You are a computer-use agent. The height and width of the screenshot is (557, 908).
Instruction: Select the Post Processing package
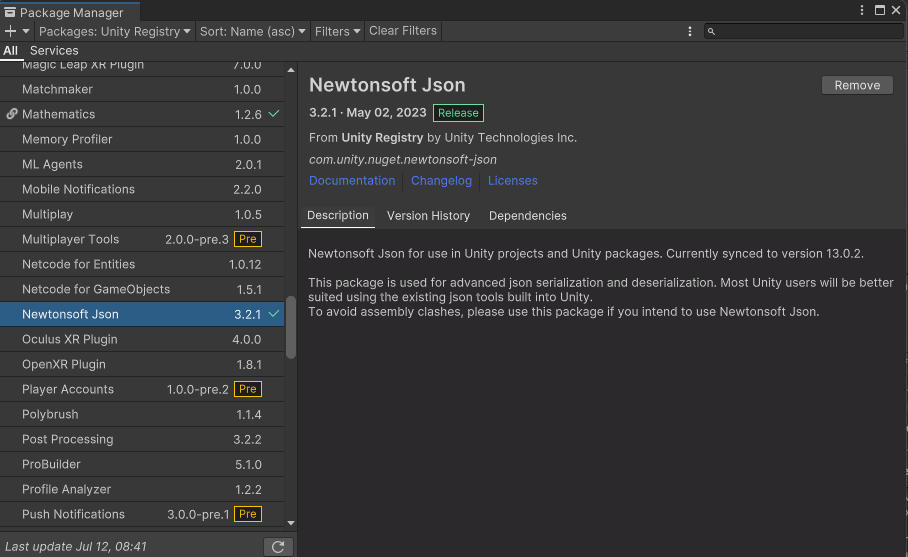coord(142,439)
